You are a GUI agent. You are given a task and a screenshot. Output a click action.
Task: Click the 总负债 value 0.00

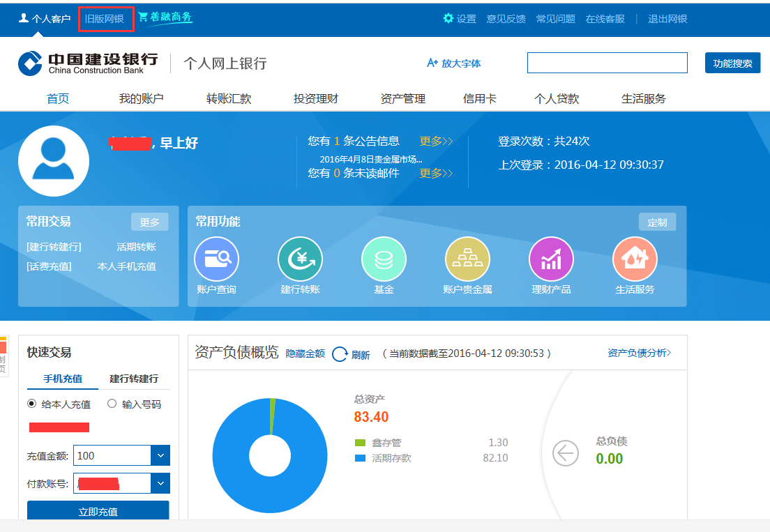(610, 458)
